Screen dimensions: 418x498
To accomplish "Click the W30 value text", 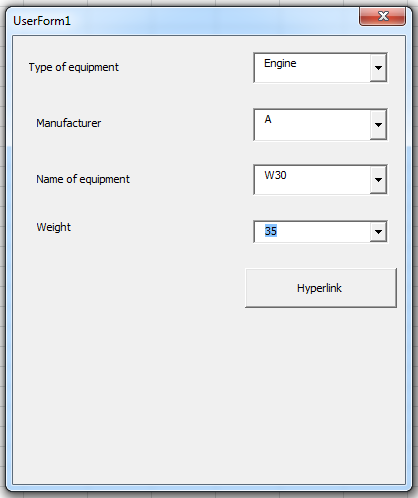I will [275, 175].
